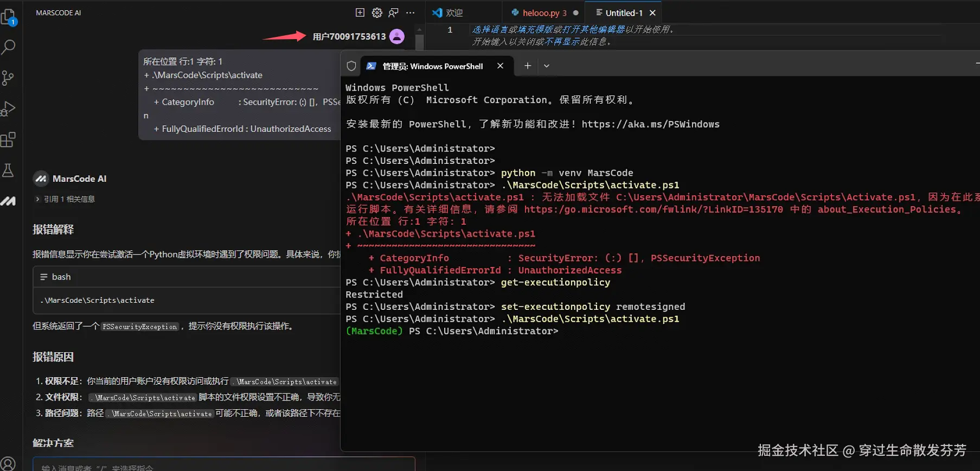Click line number 1 in the editor

[x=450, y=29]
